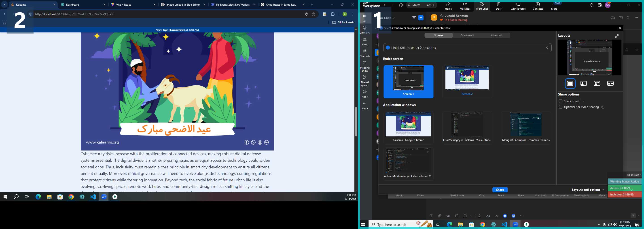
Task: Open Apps in Zoom sidebar
Action: [x=365, y=94]
